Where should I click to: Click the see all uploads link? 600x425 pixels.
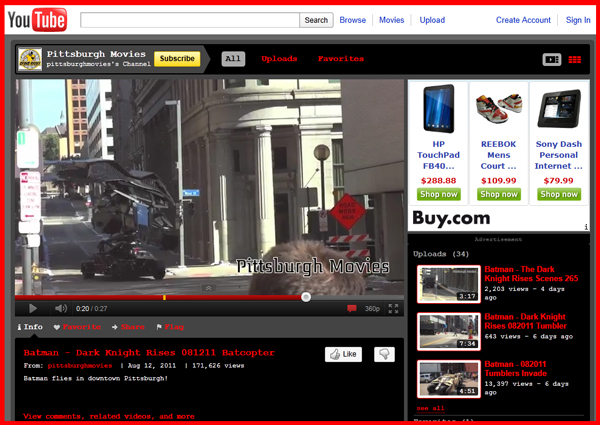click(430, 408)
